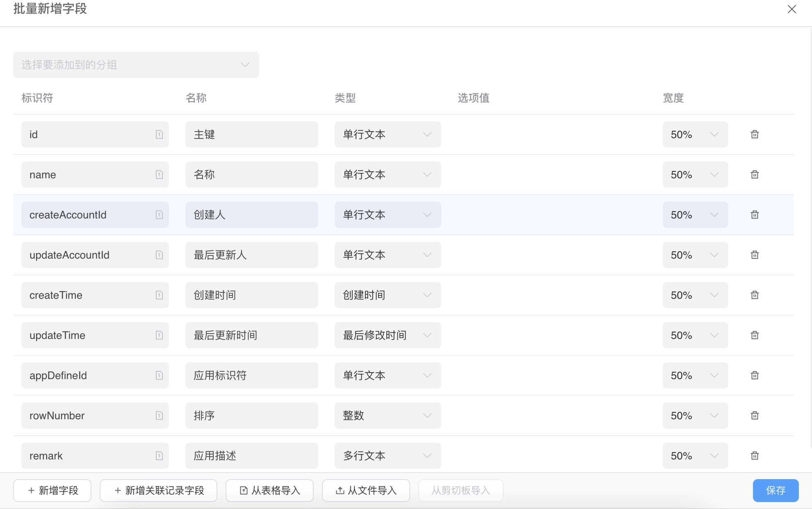This screenshot has height=509, width=812.
Task: Click the small icon inside name identifier field
Action: pyautogui.click(x=159, y=175)
